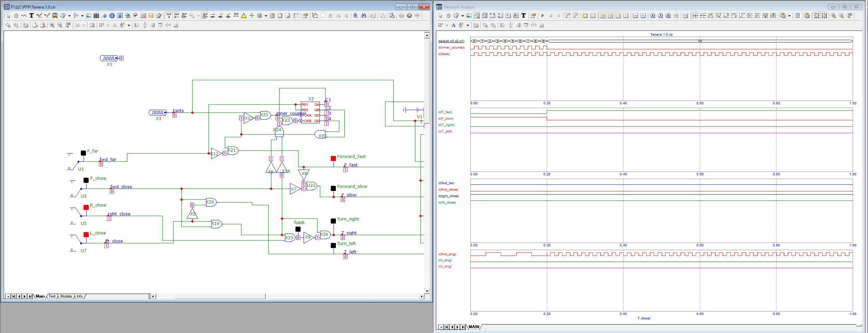Click the Add Page icon with yellow plus

[35, 25]
